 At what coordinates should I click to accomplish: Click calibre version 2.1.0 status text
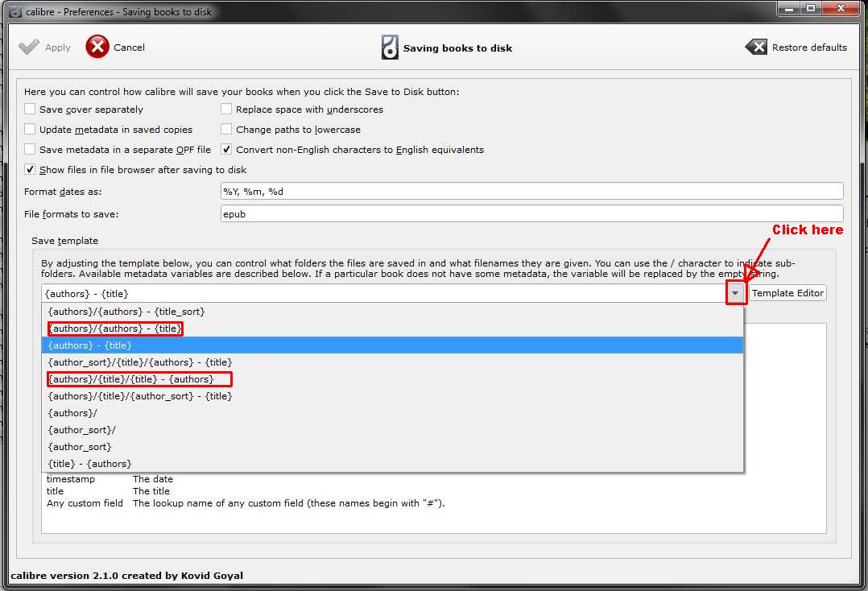coord(126,576)
